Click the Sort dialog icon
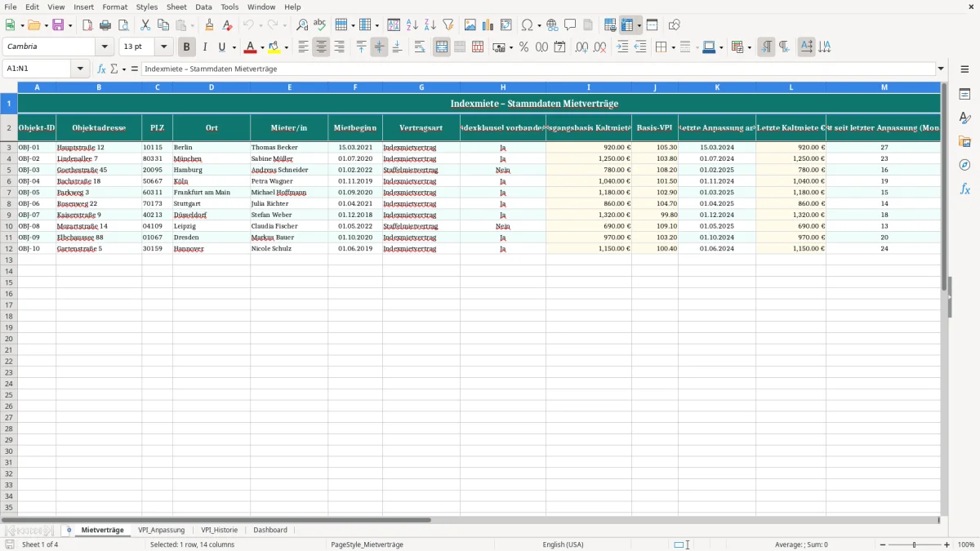The height and width of the screenshot is (551, 980). [x=394, y=25]
